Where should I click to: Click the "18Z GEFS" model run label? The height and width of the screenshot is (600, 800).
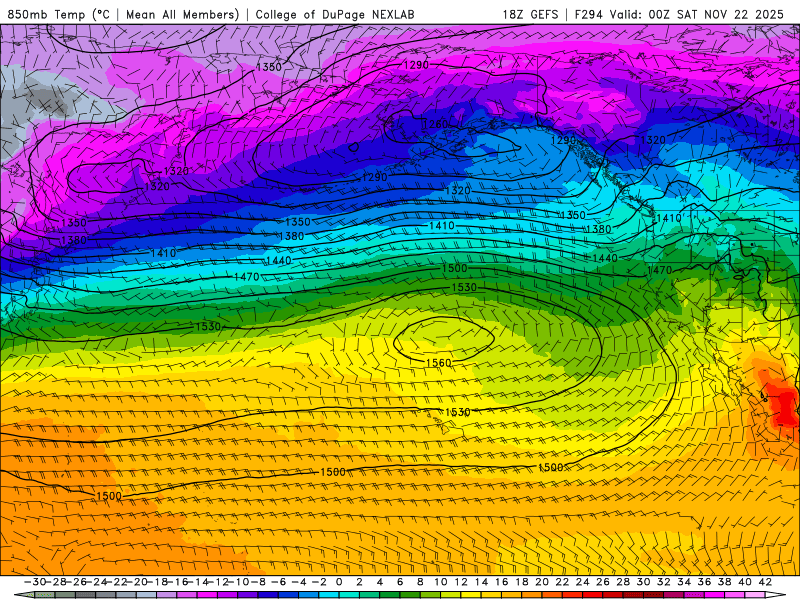pyautogui.click(x=530, y=15)
